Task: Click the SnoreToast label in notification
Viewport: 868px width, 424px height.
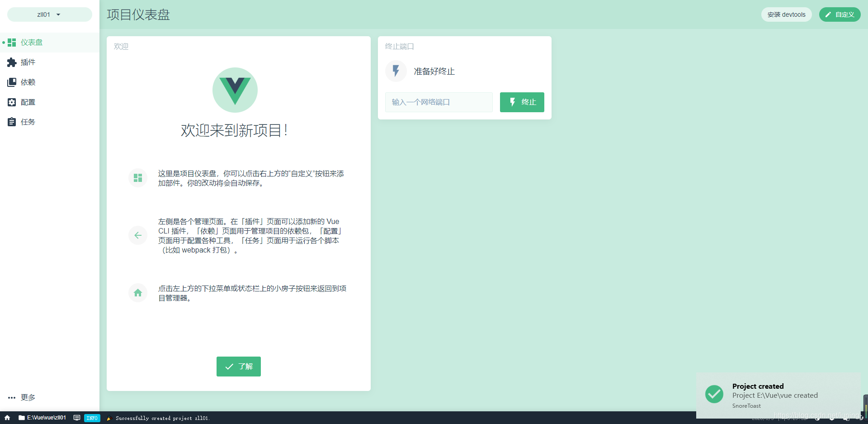Action: (x=746, y=406)
